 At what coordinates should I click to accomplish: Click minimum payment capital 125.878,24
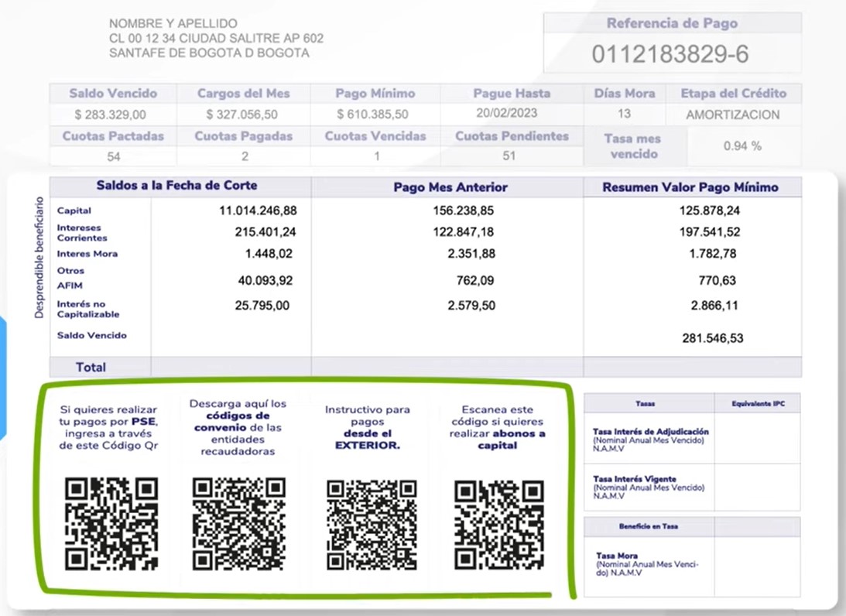(x=710, y=210)
